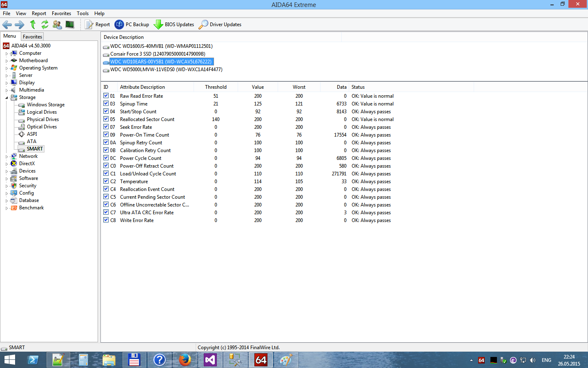Uncheck the Raw Read Error Rate attribute

pyautogui.click(x=106, y=96)
